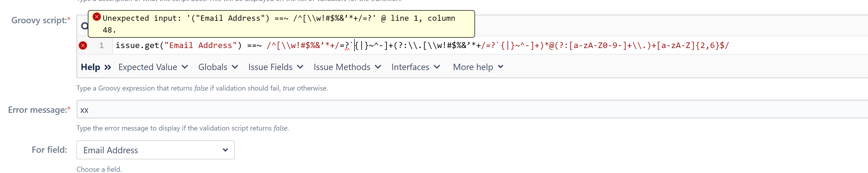Click the double-arrow icon after Help
Screen dimensions: 868x173
[x=108, y=67]
